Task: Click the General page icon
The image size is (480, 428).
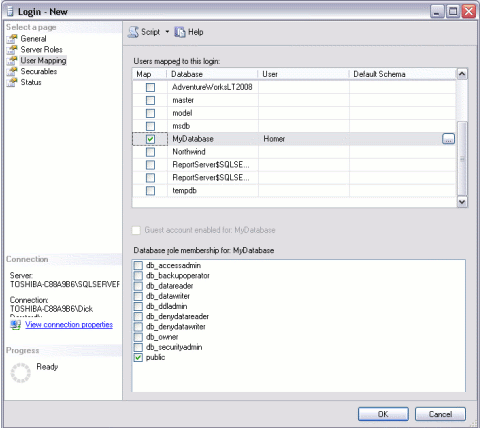Action: [x=12, y=39]
